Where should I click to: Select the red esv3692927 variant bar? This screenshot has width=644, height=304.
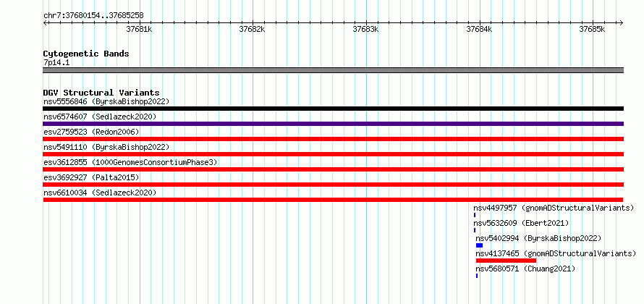[x=333, y=185]
